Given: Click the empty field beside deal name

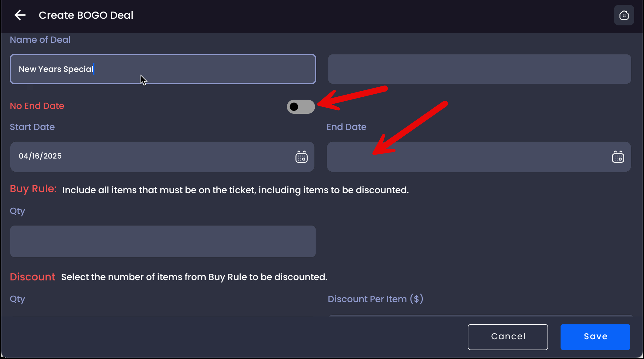Looking at the screenshot, I should tap(479, 69).
